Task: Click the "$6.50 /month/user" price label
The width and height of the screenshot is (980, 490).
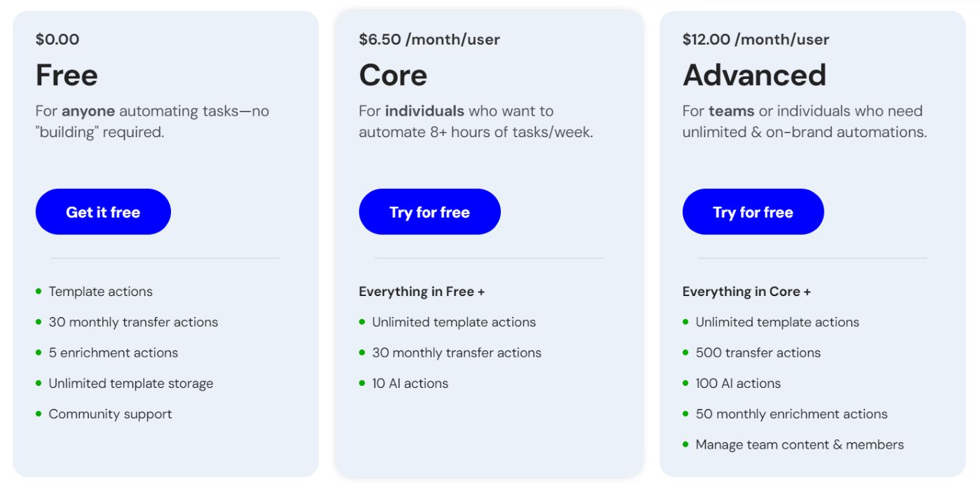Action: [x=428, y=39]
